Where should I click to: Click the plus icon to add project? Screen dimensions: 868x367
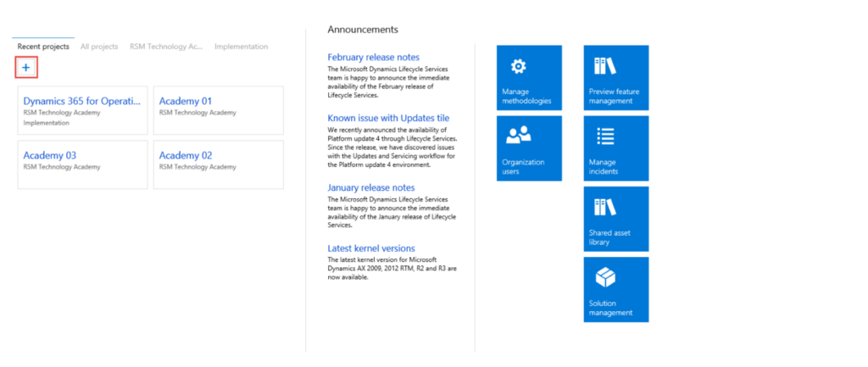[x=26, y=68]
